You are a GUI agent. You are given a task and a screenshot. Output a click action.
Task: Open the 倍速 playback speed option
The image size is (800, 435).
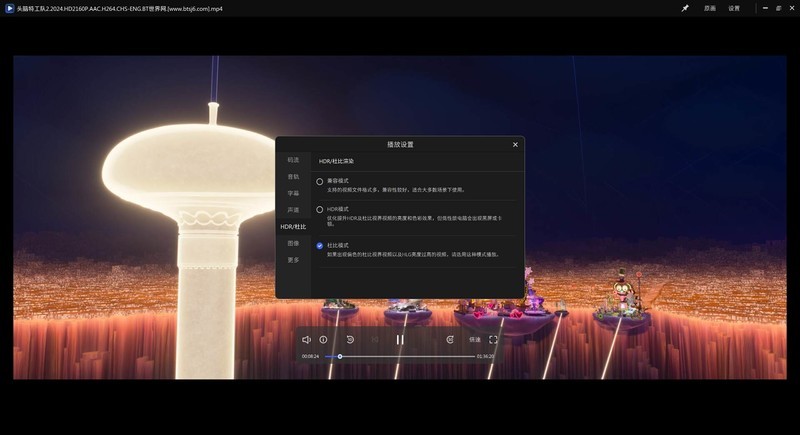click(474, 340)
